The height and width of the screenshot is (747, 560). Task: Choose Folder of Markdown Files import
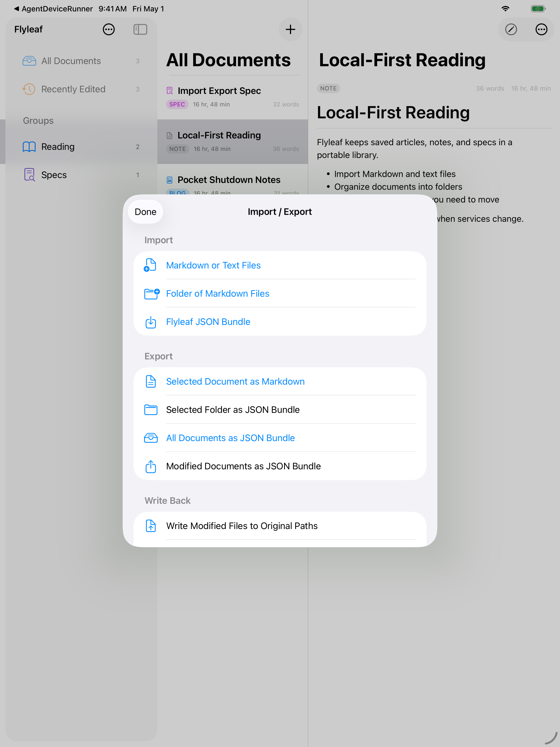[x=280, y=293]
